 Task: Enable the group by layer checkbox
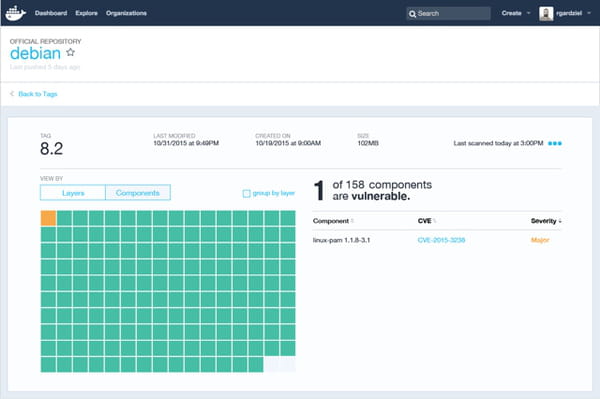(x=246, y=194)
